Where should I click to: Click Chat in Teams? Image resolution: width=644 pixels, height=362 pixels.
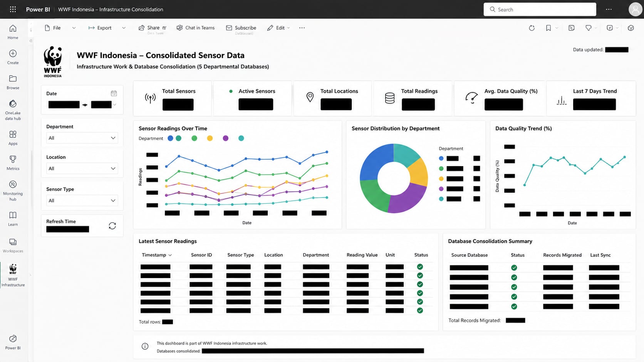(x=195, y=28)
